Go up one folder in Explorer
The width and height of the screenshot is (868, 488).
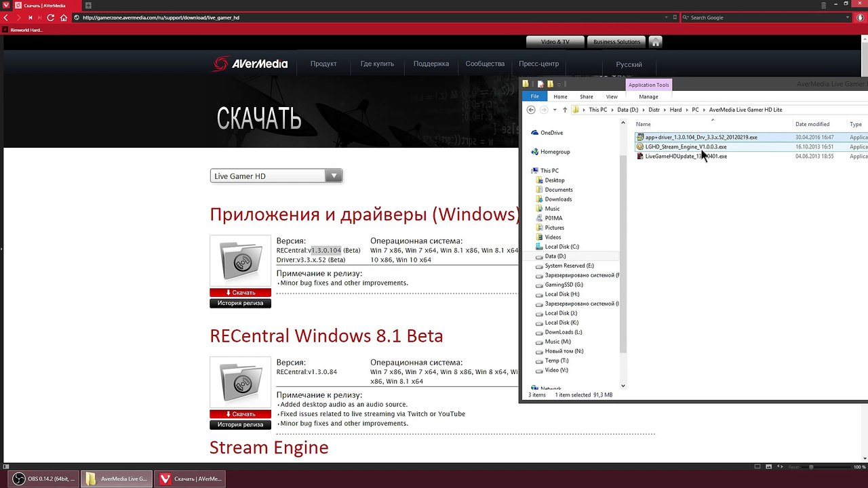pyautogui.click(x=565, y=110)
